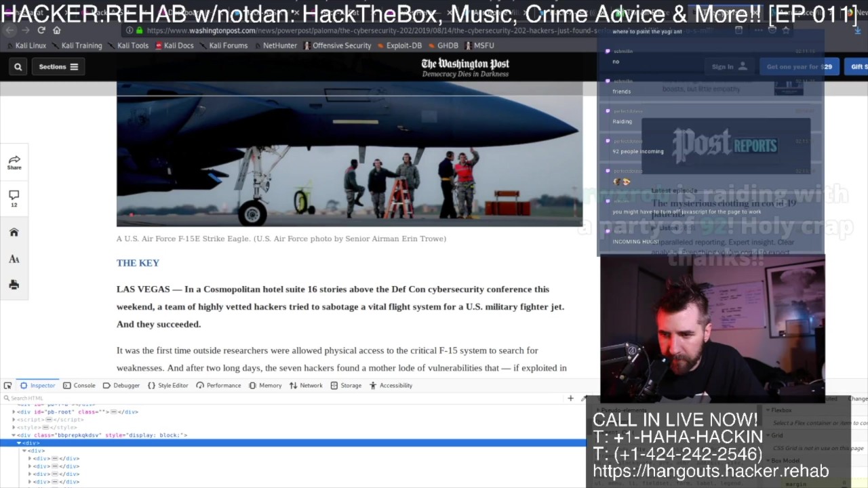Switch to the Console tab
The width and height of the screenshot is (868, 488).
pyautogui.click(x=79, y=386)
